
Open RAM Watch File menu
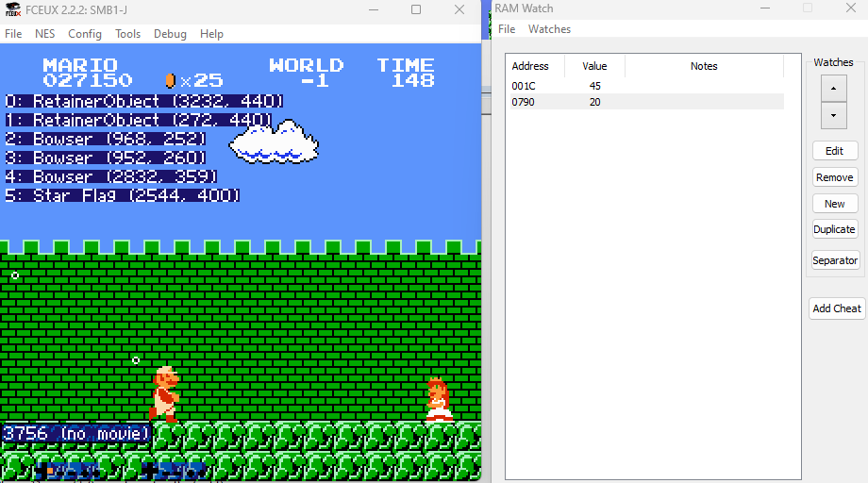tap(507, 29)
